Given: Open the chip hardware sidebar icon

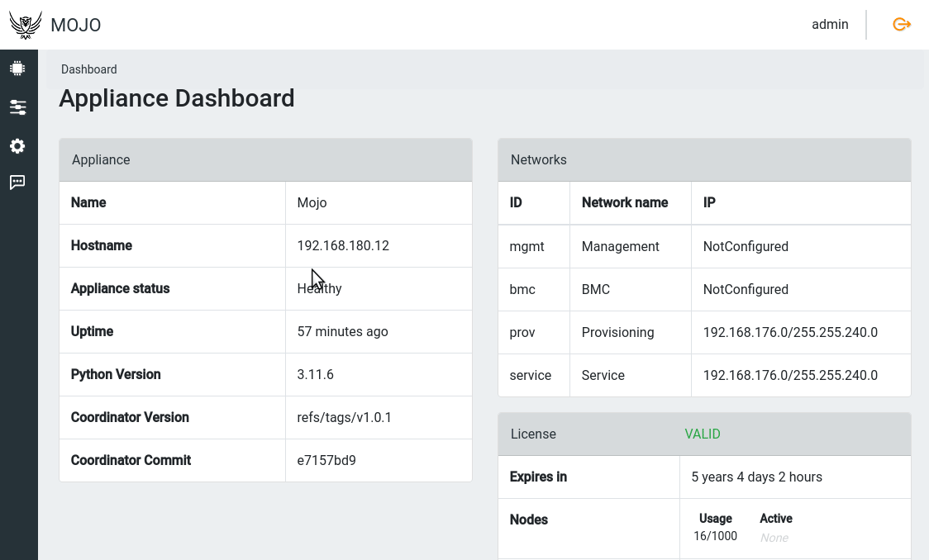Looking at the screenshot, I should tap(17, 69).
